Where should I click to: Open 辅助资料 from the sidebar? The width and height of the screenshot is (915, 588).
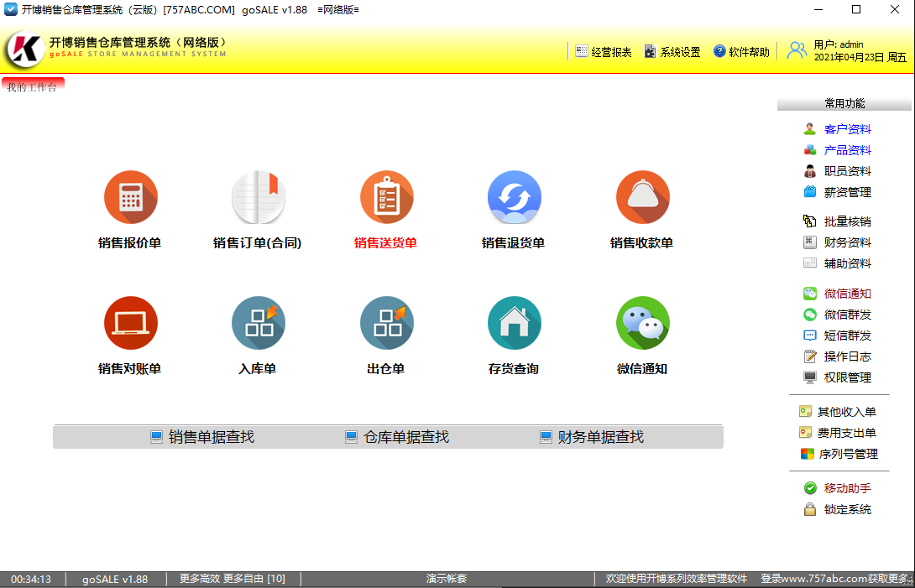(x=847, y=263)
